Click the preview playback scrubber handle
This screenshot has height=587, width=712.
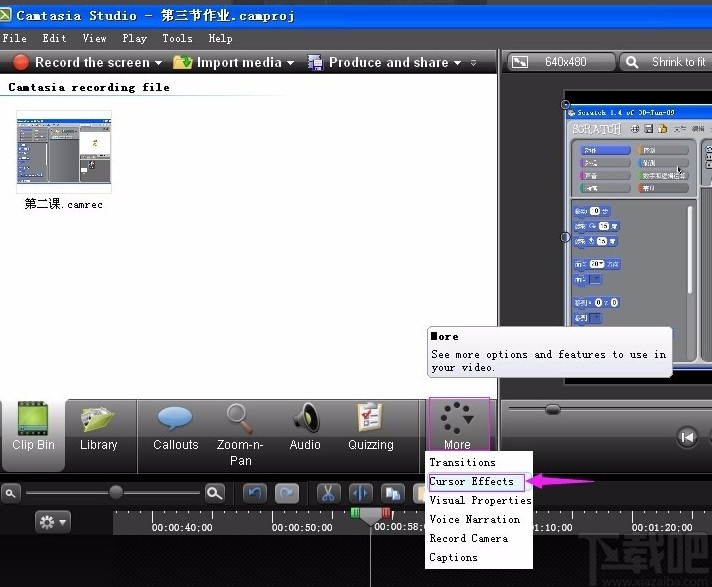click(x=553, y=409)
